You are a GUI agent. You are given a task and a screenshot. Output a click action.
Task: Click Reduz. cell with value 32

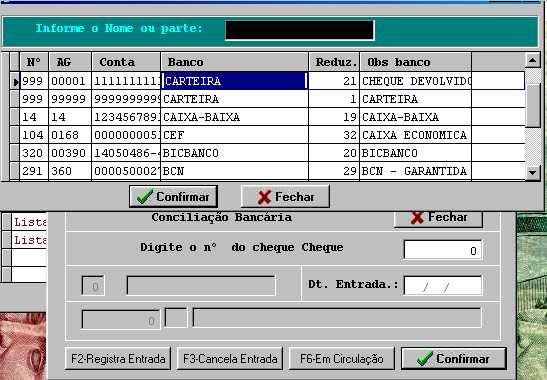[x=334, y=135]
